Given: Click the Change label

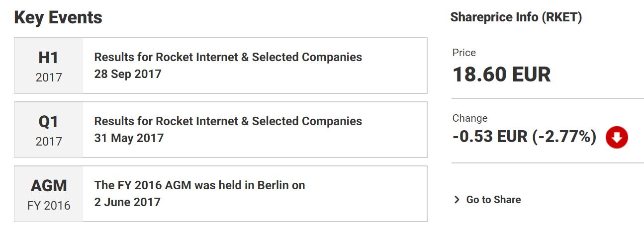Looking at the screenshot, I should (x=470, y=118).
